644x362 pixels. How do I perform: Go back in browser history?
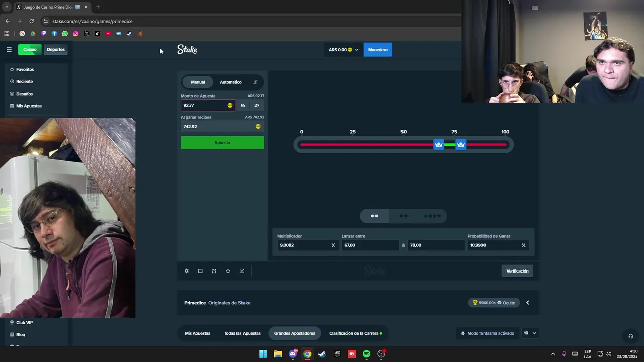[x=7, y=21]
